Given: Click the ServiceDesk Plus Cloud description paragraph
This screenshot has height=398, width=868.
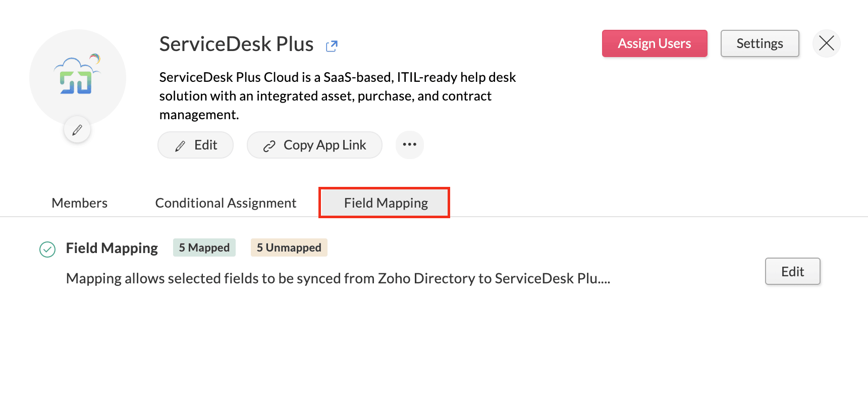Looking at the screenshot, I should pos(338,96).
